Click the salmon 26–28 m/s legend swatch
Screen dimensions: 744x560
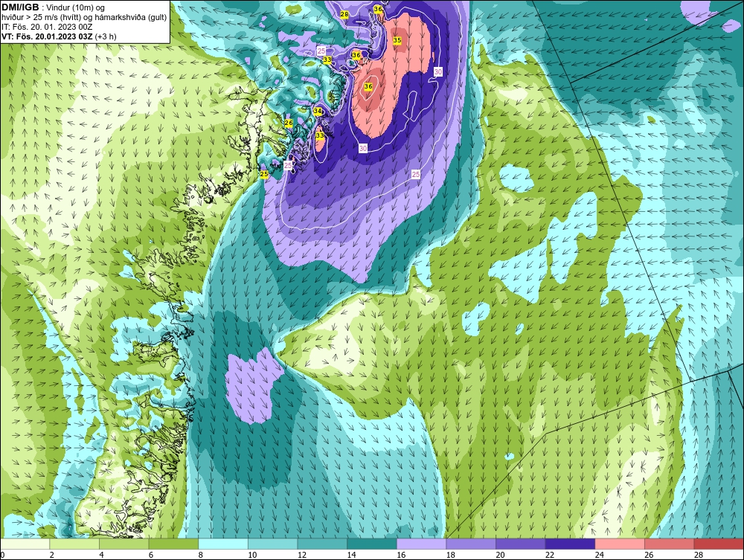(x=669, y=544)
